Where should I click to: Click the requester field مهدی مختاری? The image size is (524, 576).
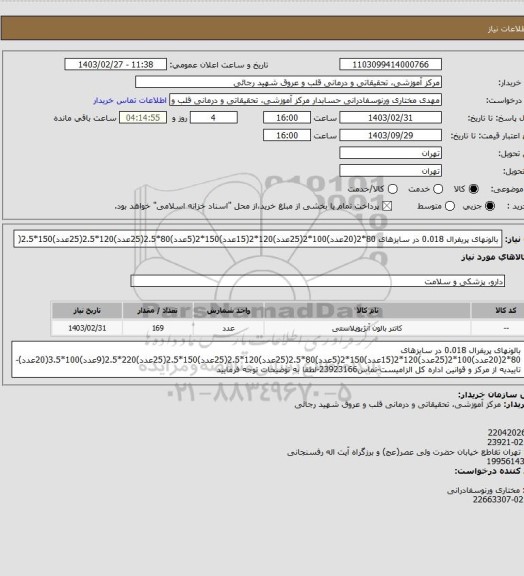click(x=305, y=100)
